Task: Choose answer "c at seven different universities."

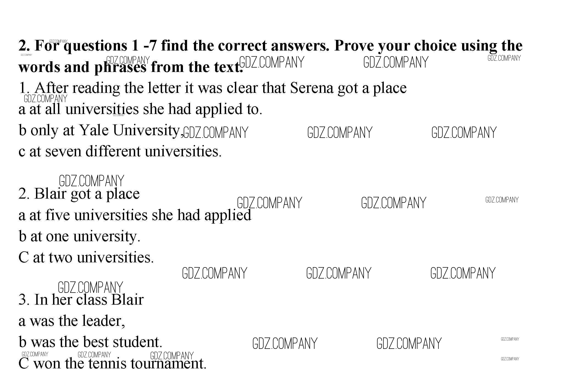Action: 120,151
